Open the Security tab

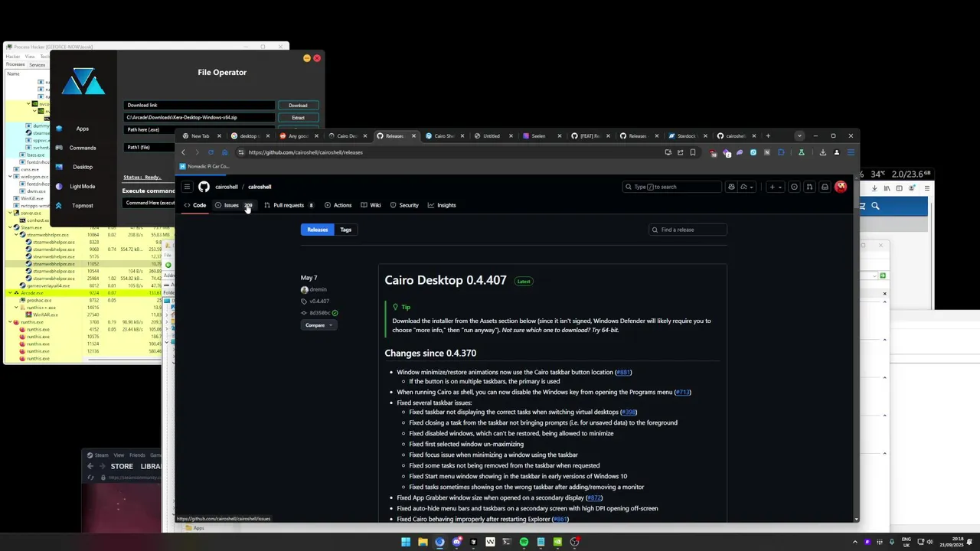click(x=404, y=205)
